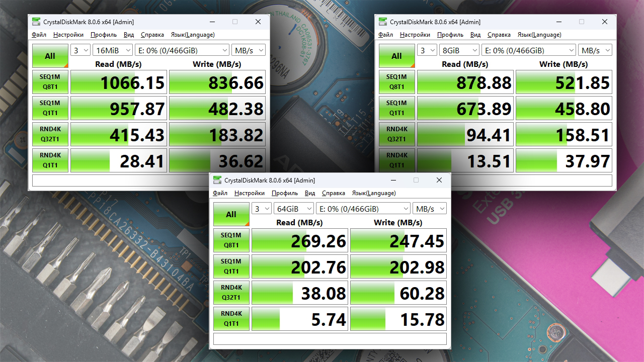Click the comment field at the bottom of the 8GiB window

tap(496, 180)
